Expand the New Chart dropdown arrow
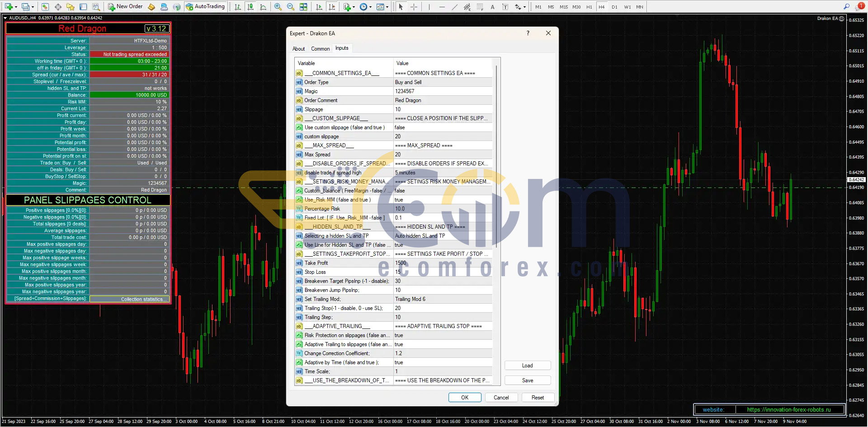 coord(16,7)
